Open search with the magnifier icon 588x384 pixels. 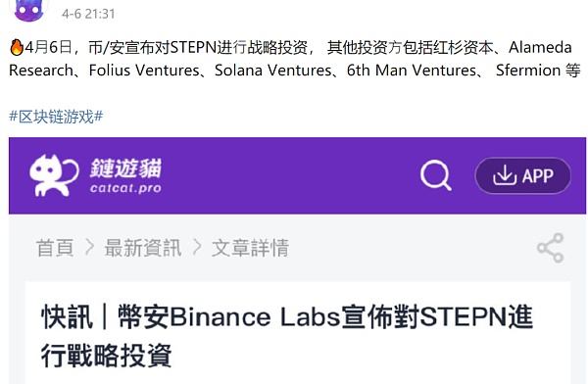435,175
